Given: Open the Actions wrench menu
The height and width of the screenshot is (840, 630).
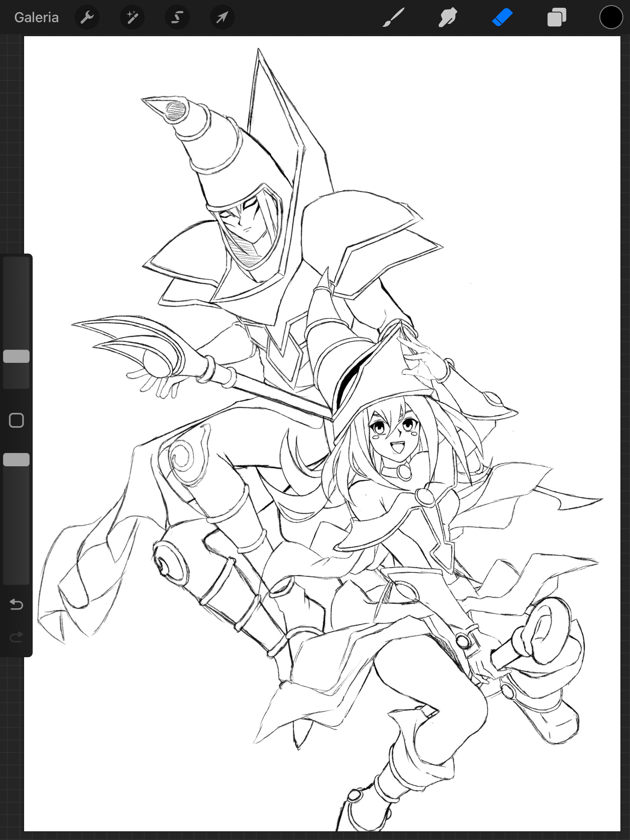Looking at the screenshot, I should 87,17.
